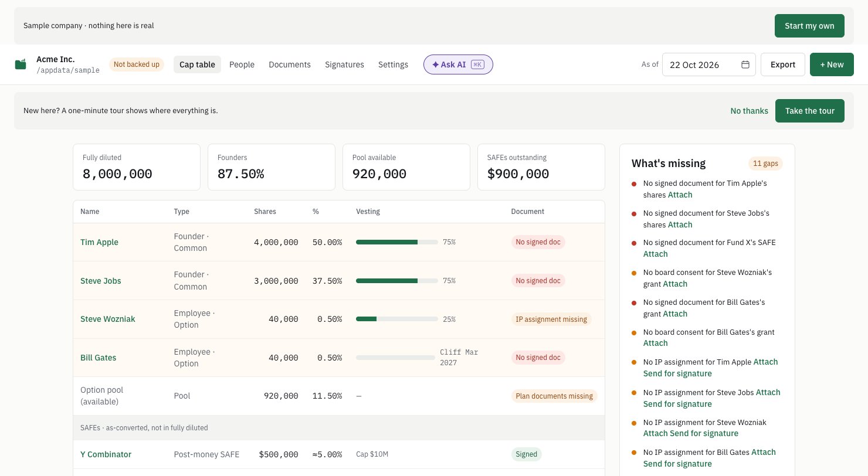Image resolution: width=868 pixels, height=476 pixels.
Task: Open the Ask AI assistant
Action: click(x=458, y=64)
